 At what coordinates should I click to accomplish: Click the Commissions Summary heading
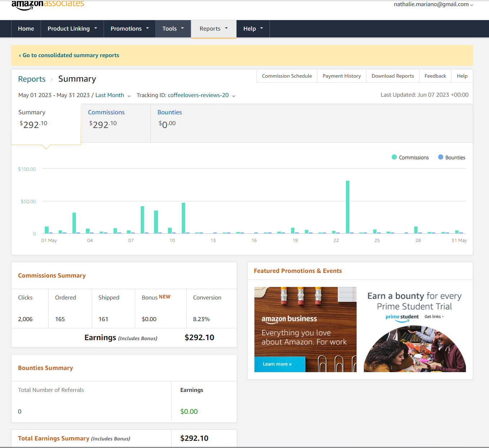click(x=52, y=276)
